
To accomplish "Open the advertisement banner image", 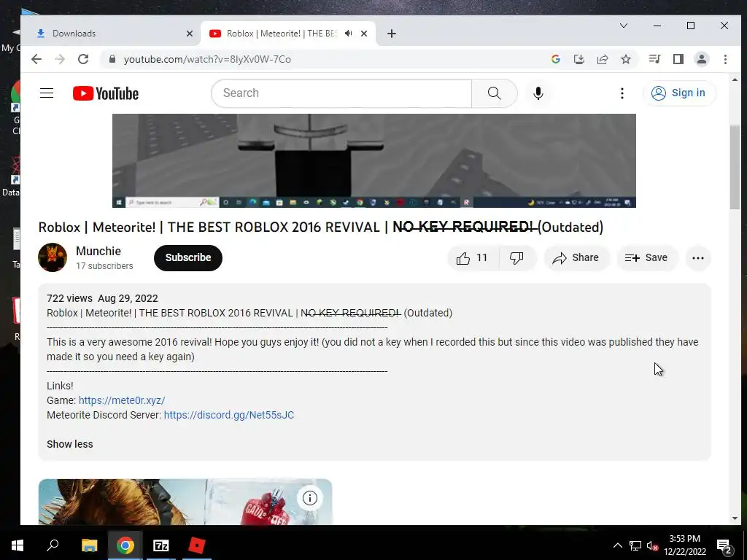I will click(x=185, y=502).
